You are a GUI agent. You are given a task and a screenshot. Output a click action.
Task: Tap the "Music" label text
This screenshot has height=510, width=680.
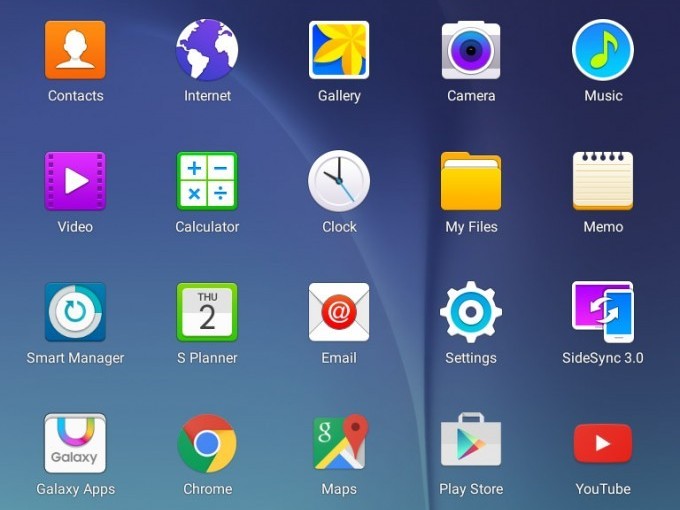pyautogui.click(x=603, y=96)
